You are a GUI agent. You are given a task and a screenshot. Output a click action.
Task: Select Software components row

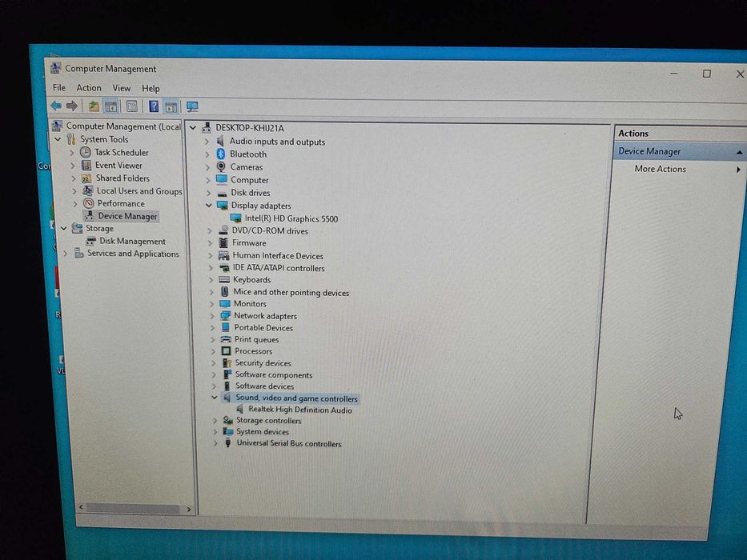pyautogui.click(x=274, y=374)
